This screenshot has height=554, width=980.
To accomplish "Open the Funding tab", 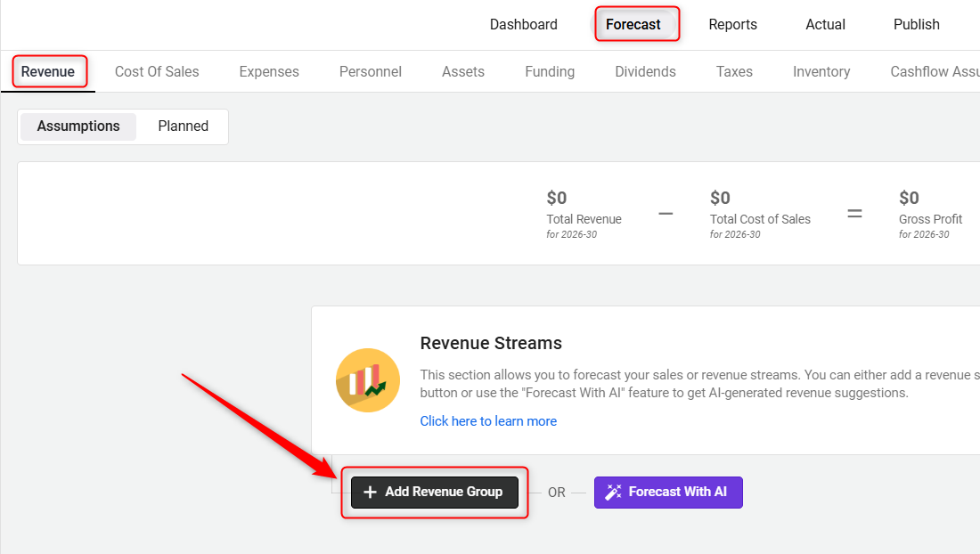I will click(550, 72).
